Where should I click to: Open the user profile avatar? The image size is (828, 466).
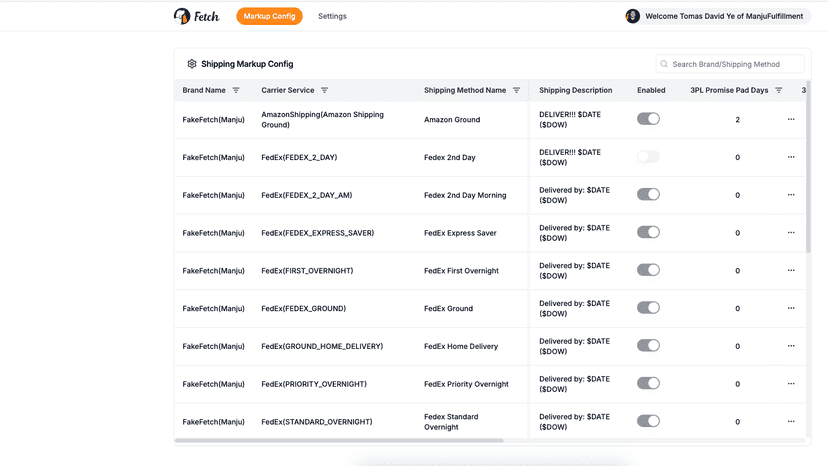click(632, 16)
